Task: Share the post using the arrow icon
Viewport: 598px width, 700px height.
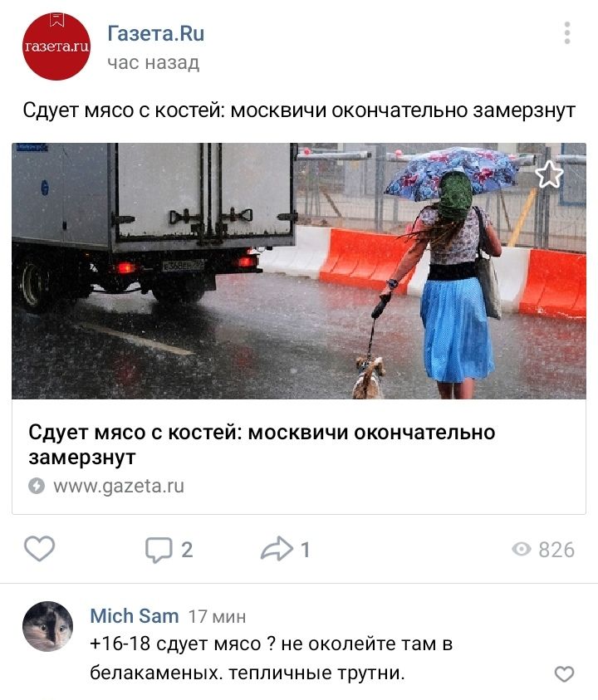Action: pos(277,548)
